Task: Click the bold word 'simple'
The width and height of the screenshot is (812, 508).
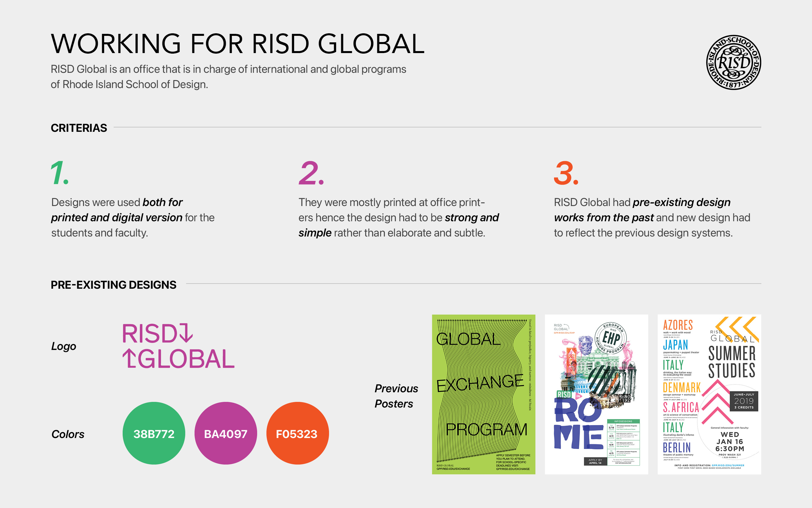Action: coord(315,233)
